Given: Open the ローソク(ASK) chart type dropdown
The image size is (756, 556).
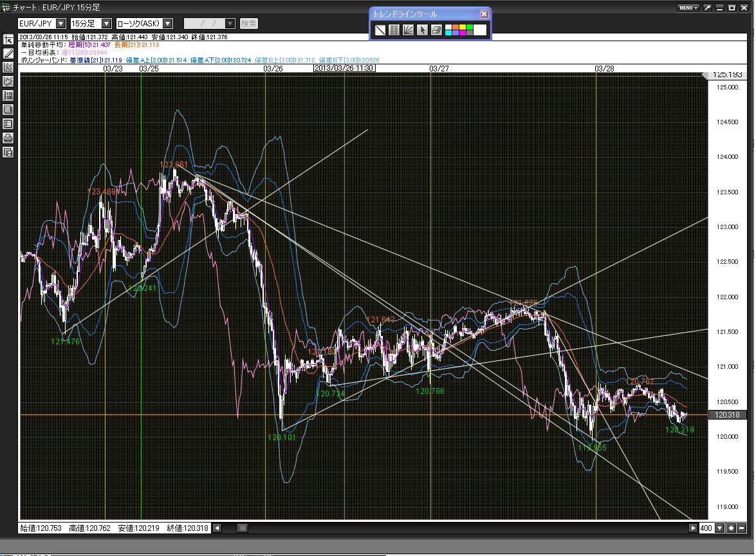Looking at the screenshot, I should (167, 24).
